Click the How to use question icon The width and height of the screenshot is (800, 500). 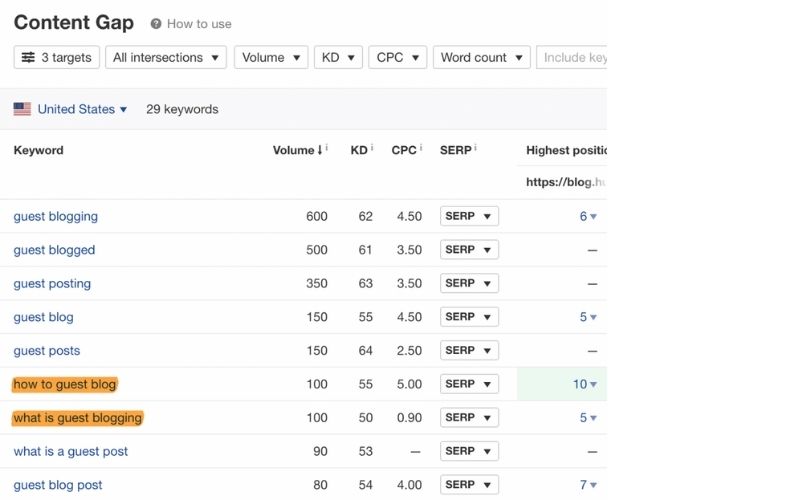click(156, 24)
